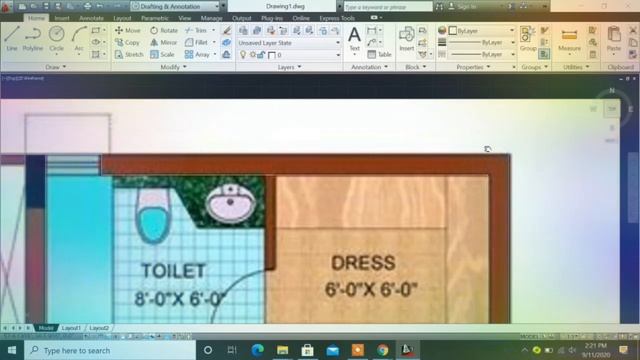Choose the Rotate tool
This screenshot has height=360, width=640.
tap(164, 30)
